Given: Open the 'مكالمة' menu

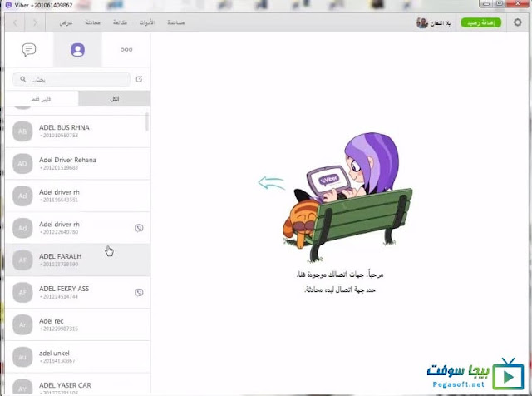Looking at the screenshot, I should [x=120, y=22].
